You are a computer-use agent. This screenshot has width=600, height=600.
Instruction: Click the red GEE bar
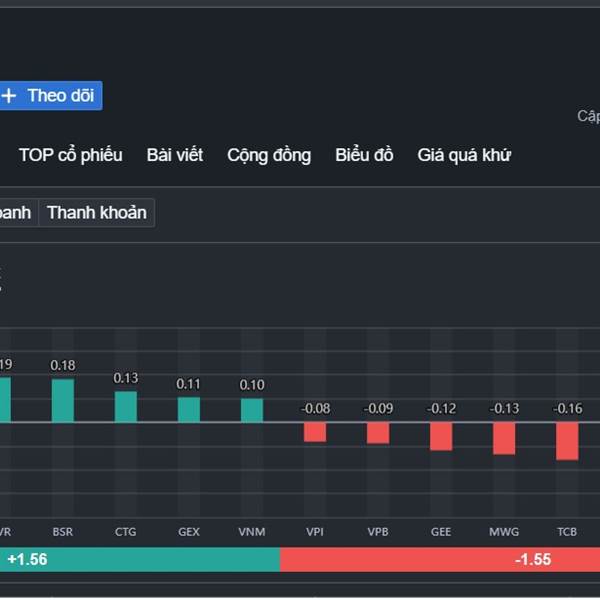tap(441, 437)
